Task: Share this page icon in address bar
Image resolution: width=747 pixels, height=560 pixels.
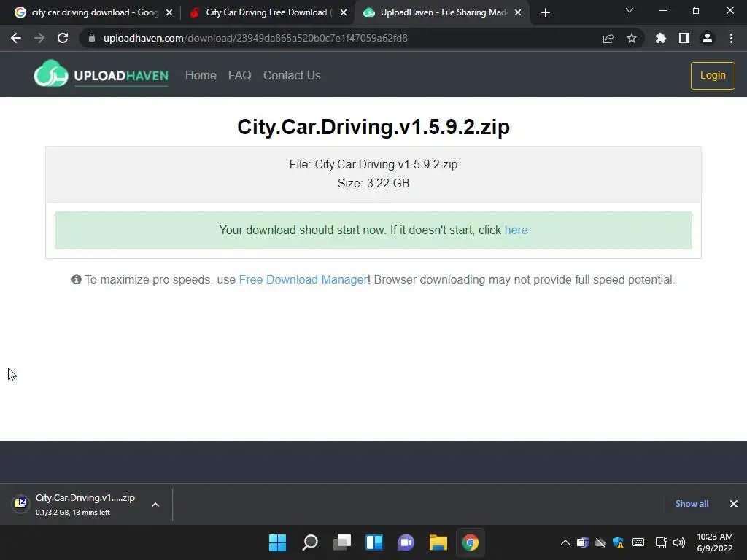Action: [x=608, y=38]
